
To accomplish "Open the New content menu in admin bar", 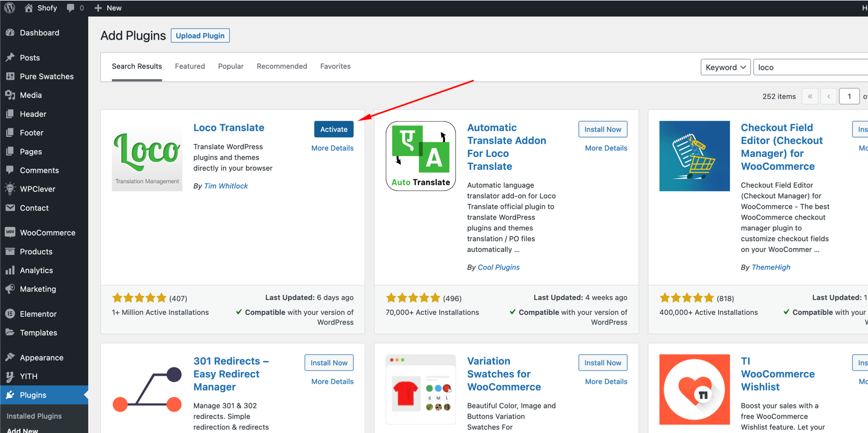I will pyautogui.click(x=108, y=8).
